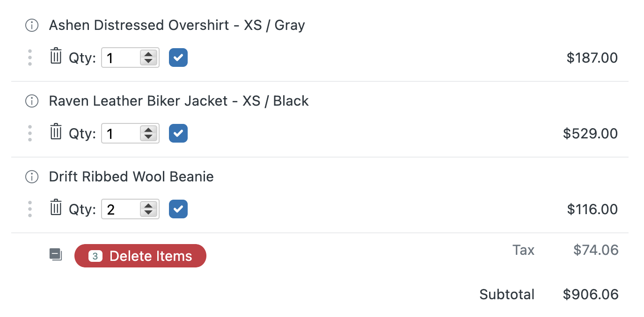Open info for Drift Ribbed Wool Beanie
The width and height of the screenshot is (644, 317).
click(31, 177)
